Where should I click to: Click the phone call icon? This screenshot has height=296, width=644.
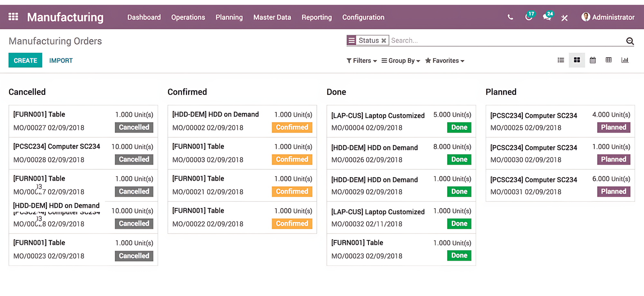click(x=510, y=17)
